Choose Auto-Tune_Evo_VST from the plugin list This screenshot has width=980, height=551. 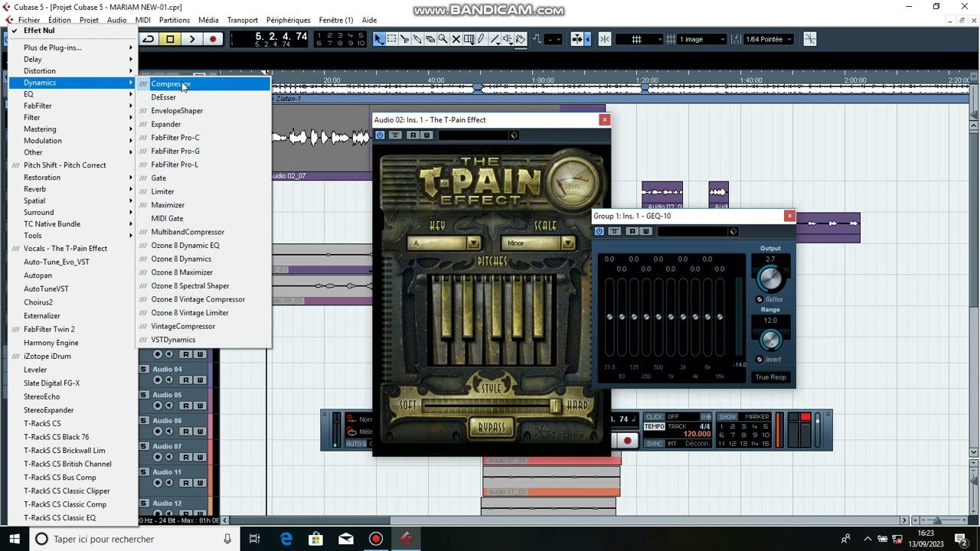tap(73, 262)
